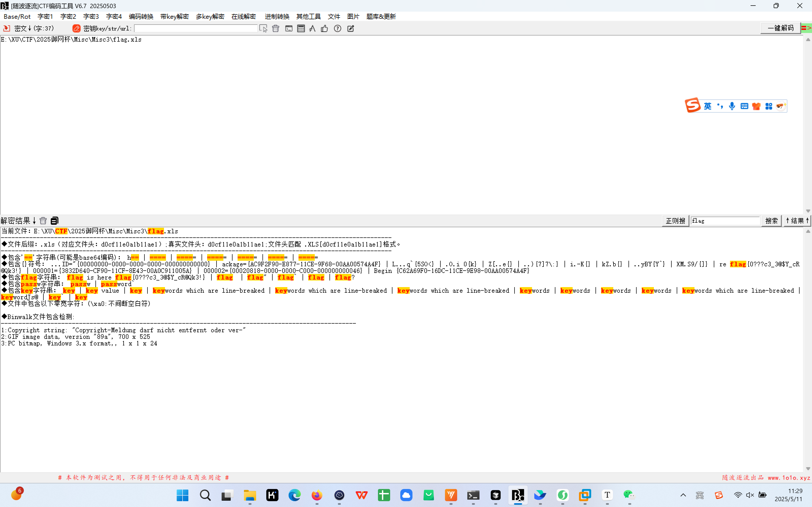Click the 密钥key/str/url input field

[196, 28]
